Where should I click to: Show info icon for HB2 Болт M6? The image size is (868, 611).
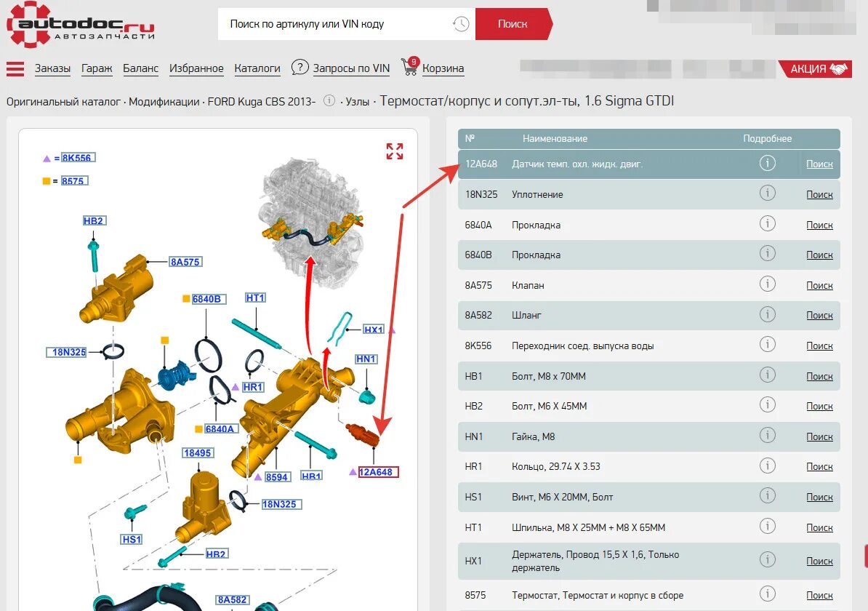pos(767,405)
